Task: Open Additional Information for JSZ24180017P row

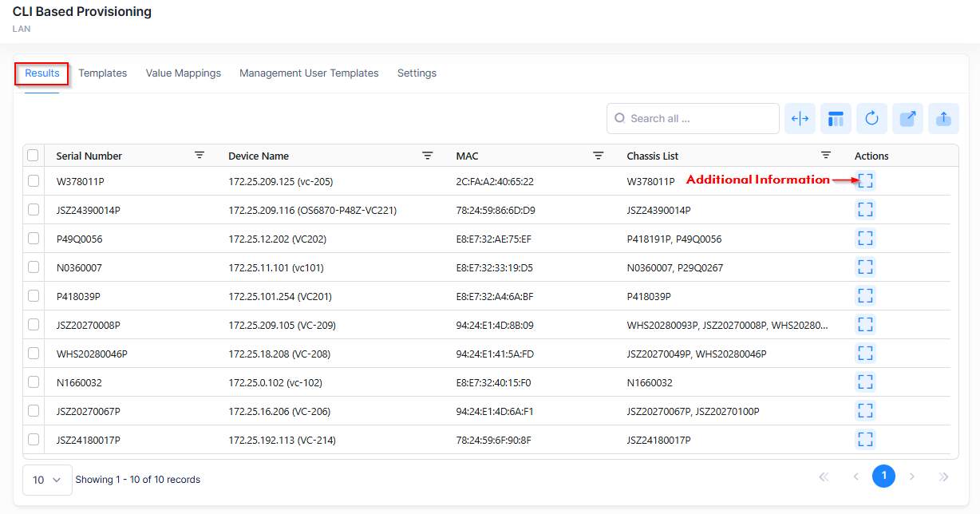Action: (x=865, y=440)
